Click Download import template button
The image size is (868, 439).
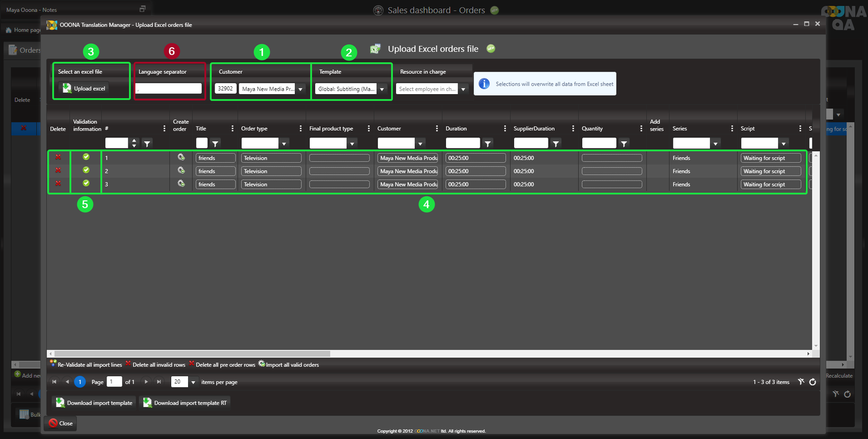pyautogui.click(x=94, y=403)
